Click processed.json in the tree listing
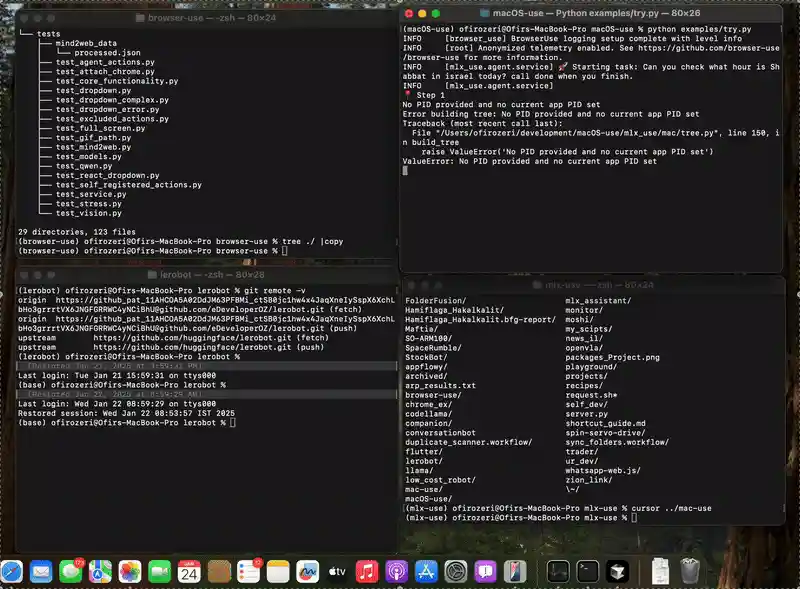The height and width of the screenshot is (589, 800). 107,53
